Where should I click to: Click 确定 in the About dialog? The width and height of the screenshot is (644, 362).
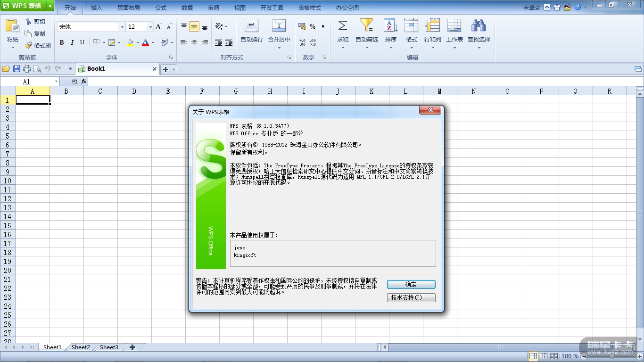point(411,285)
